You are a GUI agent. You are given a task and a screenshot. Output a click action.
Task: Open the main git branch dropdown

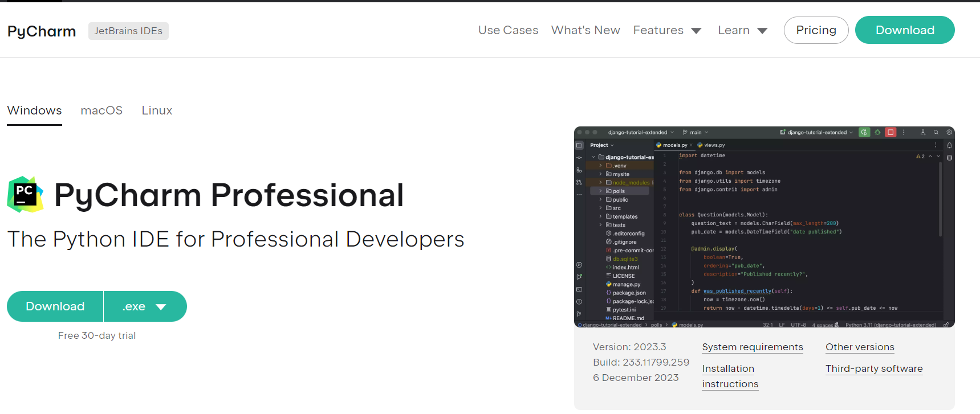point(696,132)
